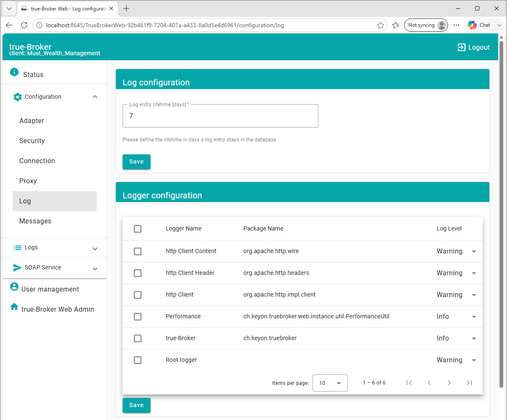Screen dimensions: 507x420
Task: Click the SOAP Service send icon
Action: pyautogui.click(x=18, y=268)
